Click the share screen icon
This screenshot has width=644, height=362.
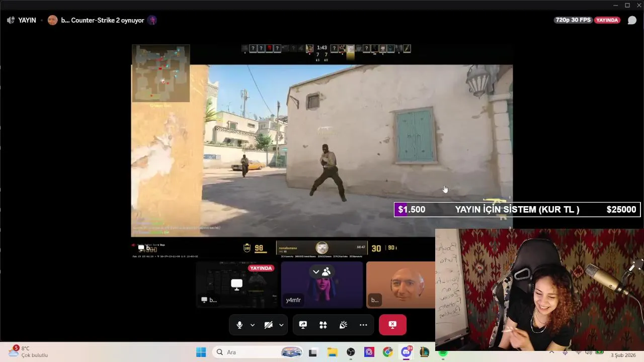[x=303, y=325]
